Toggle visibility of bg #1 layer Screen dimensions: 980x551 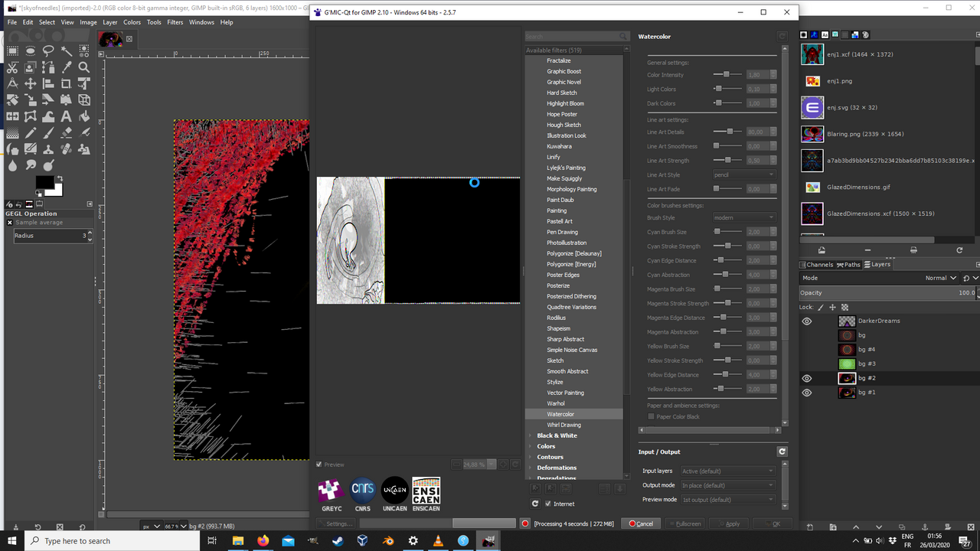pyautogui.click(x=806, y=393)
